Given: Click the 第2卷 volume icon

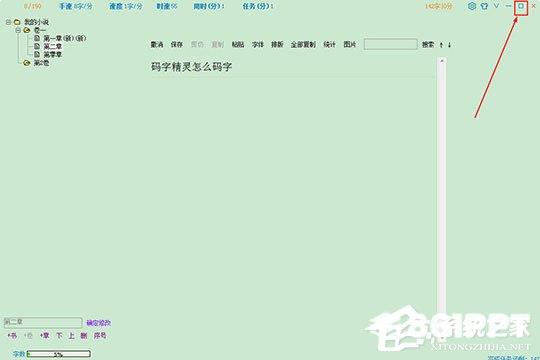Looking at the screenshot, I should pyautogui.click(x=27, y=63).
